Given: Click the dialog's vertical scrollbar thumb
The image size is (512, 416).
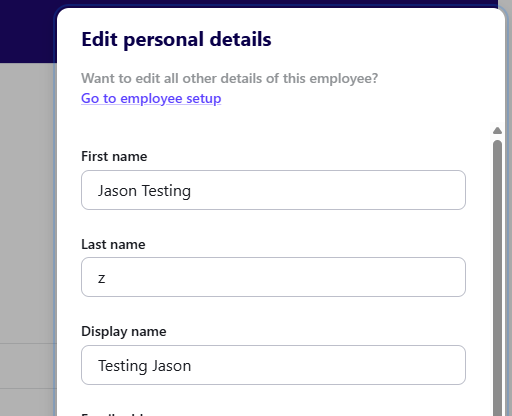Looking at the screenshot, I should (497, 277).
